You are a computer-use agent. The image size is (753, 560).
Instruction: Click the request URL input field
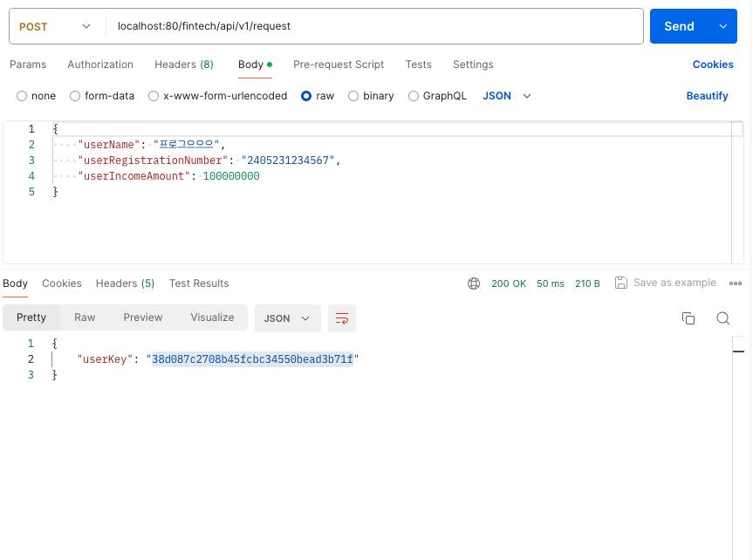(374, 26)
